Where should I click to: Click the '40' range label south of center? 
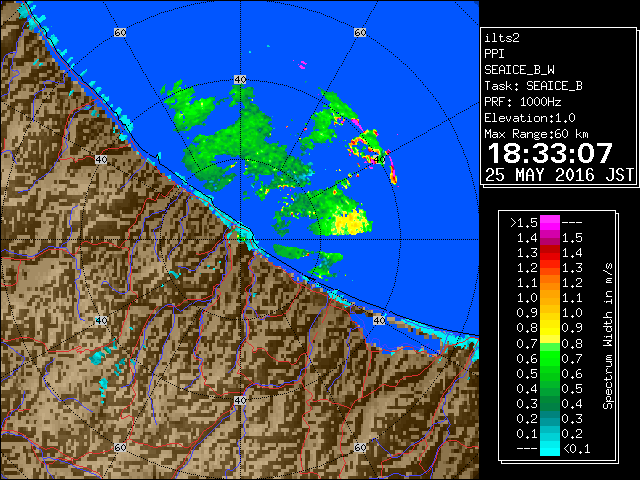pyautogui.click(x=240, y=400)
